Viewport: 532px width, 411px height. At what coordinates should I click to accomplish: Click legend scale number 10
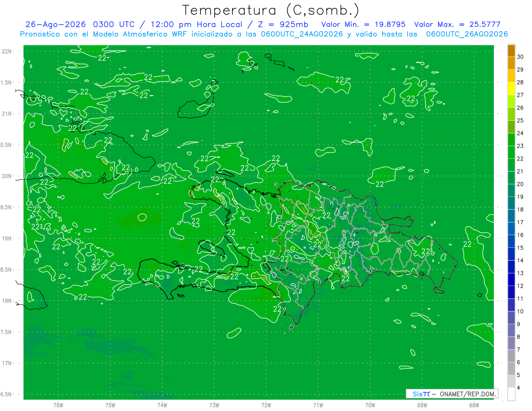coord(520,311)
